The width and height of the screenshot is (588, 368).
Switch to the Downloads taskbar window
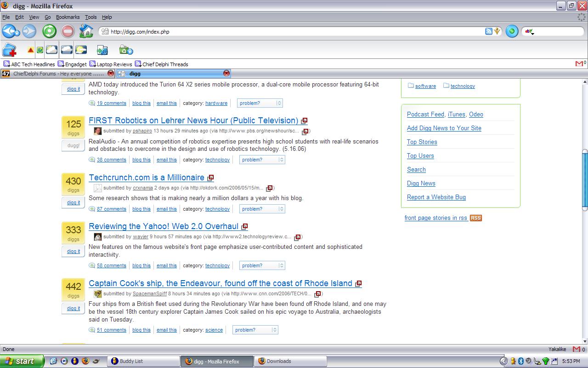tap(289, 361)
